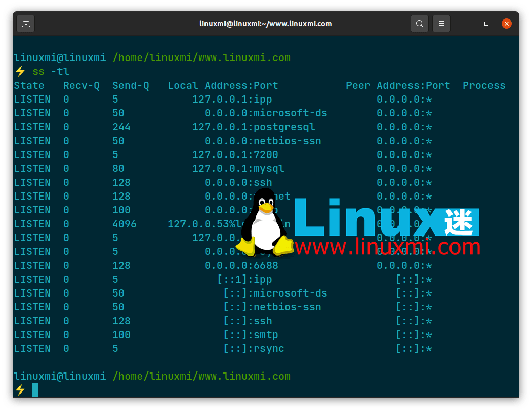Click '[::]:rsync' entry
The image size is (532, 412).
[254, 349]
